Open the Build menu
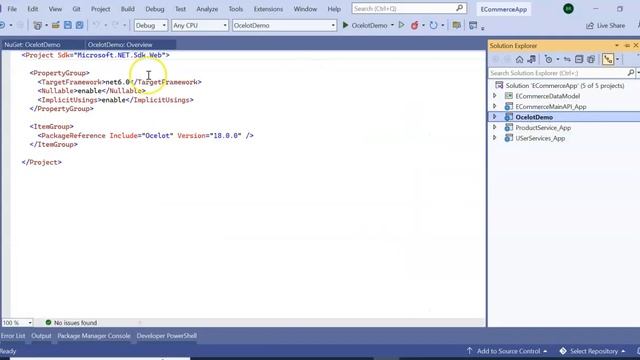This screenshot has width=640, height=360. (x=127, y=9)
